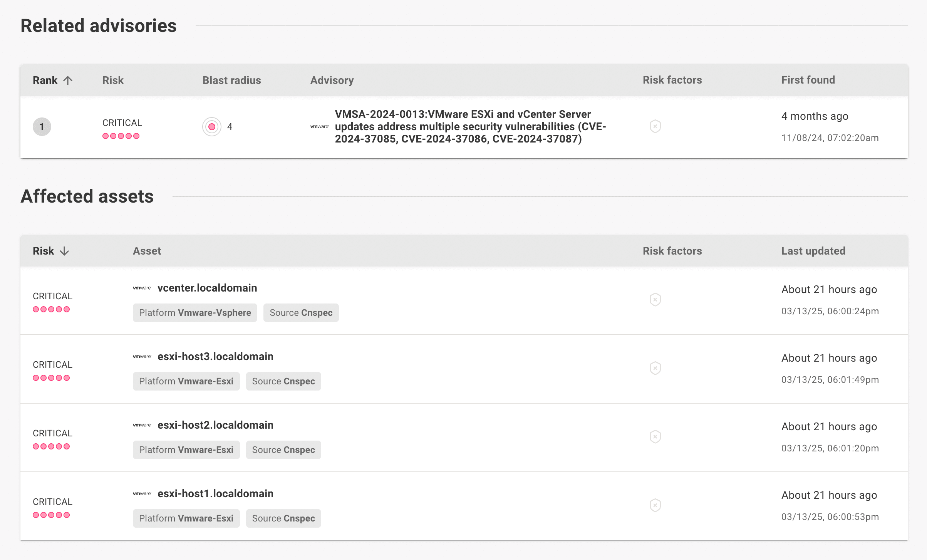Open the vcenter.localdomain asset page
This screenshot has height=560, width=927.
click(207, 288)
